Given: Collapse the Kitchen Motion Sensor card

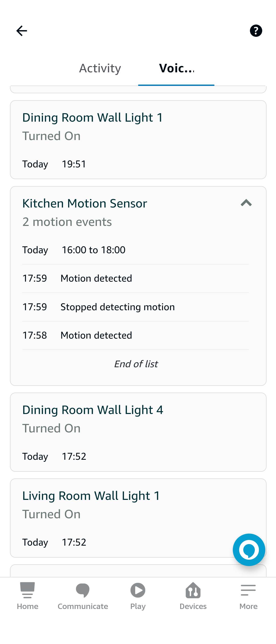Looking at the screenshot, I should [x=246, y=203].
